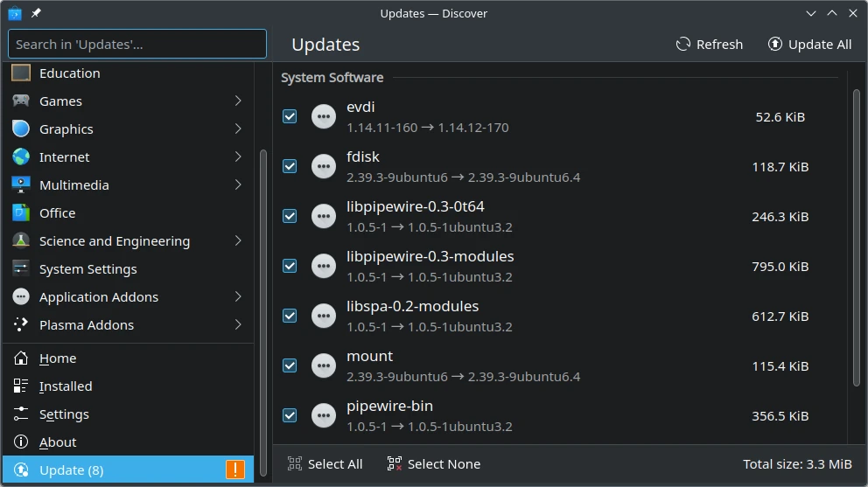The height and width of the screenshot is (487, 868).
Task: Click the evdi package icon
Action: 324,116
